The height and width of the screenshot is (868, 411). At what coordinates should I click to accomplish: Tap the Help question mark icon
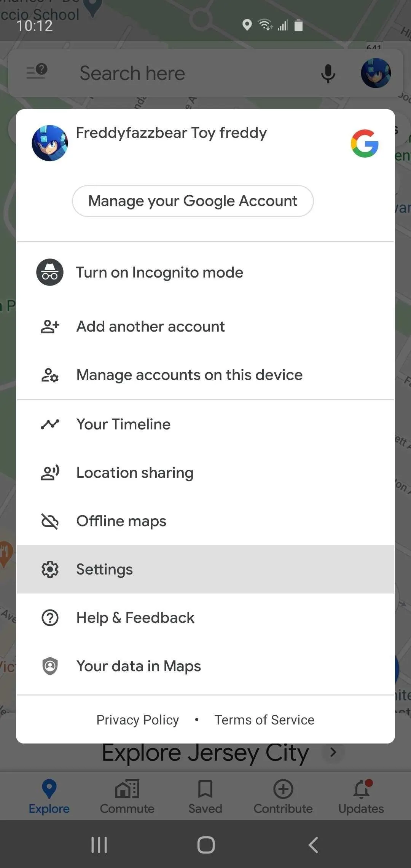pyautogui.click(x=50, y=618)
